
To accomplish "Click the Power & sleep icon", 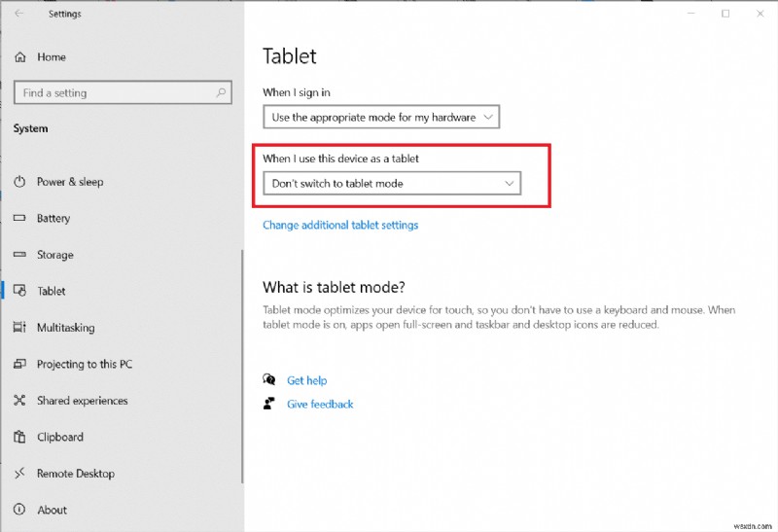I will coord(19,182).
